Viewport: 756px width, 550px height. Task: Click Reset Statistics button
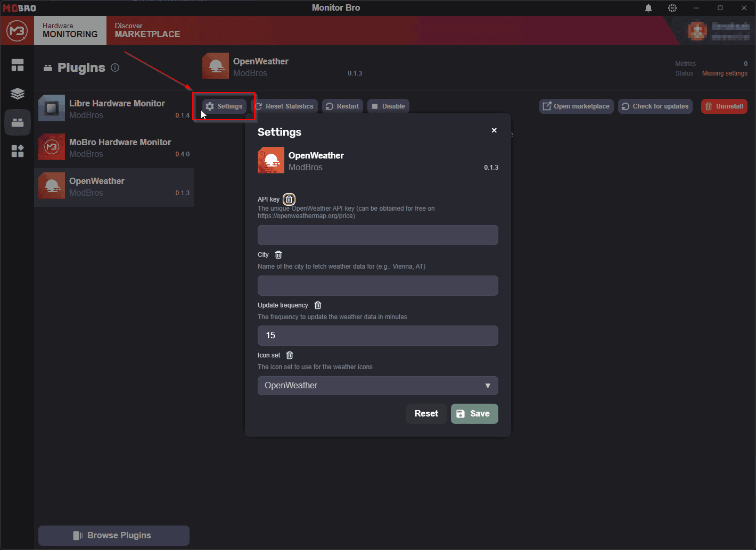click(284, 106)
